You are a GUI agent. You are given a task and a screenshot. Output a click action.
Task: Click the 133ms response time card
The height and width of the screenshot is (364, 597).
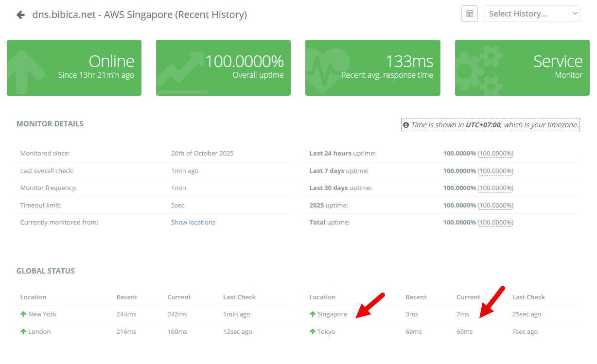pos(372,68)
